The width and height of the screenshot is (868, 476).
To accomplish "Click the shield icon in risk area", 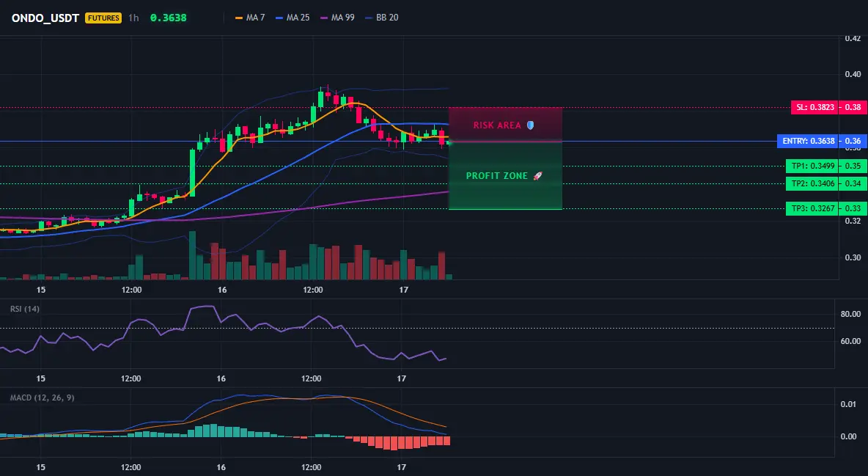I will click(x=530, y=125).
